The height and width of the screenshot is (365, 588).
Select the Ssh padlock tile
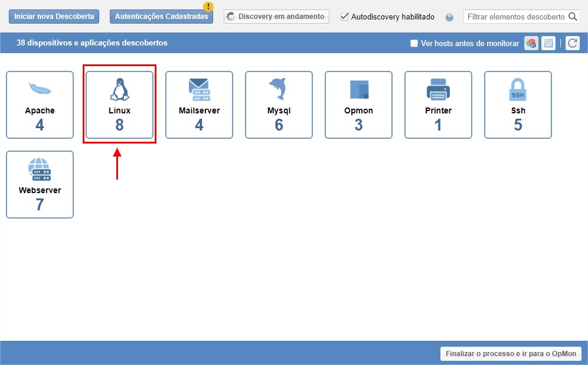(x=518, y=105)
